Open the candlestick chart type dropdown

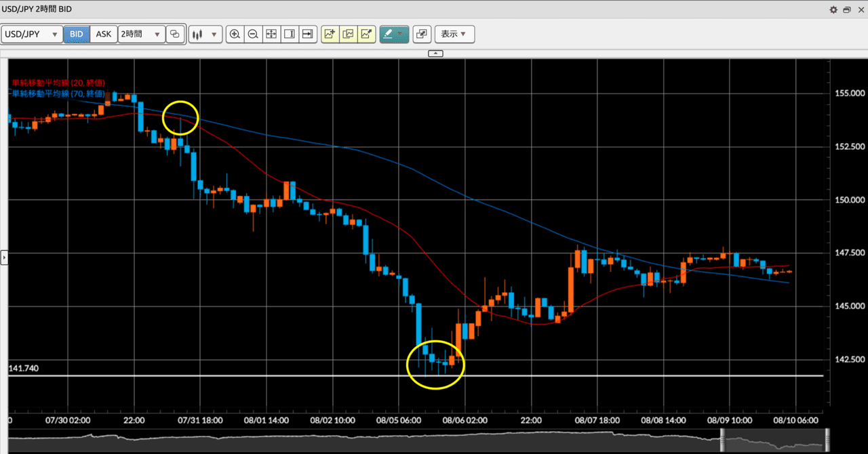click(x=205, y=34)
